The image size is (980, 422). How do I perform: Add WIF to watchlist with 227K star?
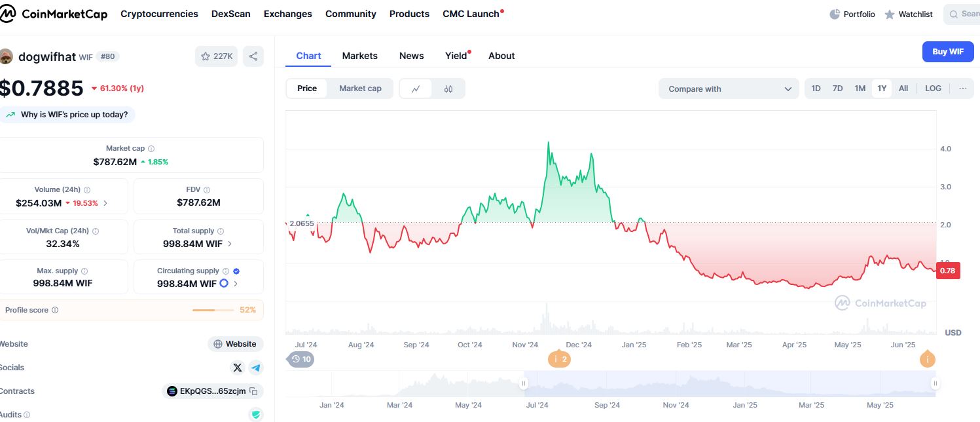tap(216, 56)
